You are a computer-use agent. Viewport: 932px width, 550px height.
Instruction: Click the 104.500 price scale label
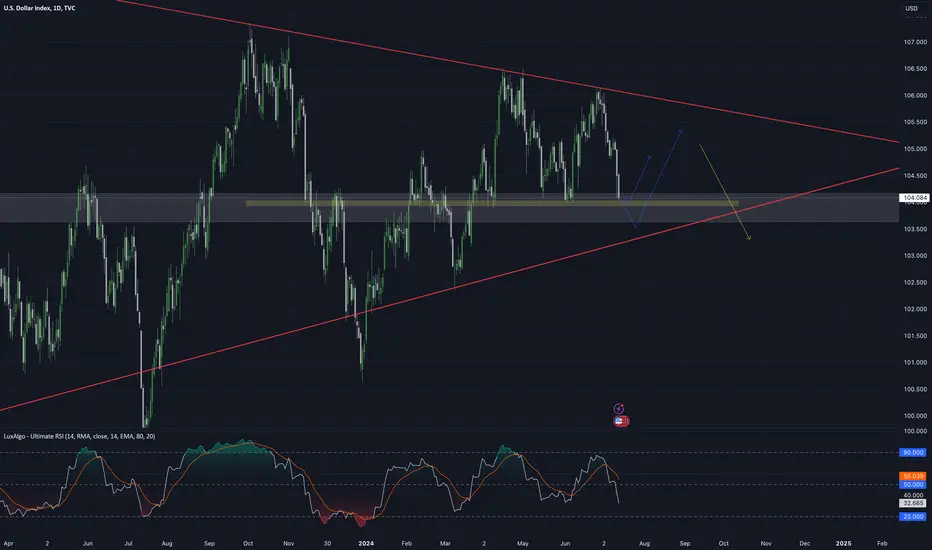pyautogui.click(x=915, y=176)
